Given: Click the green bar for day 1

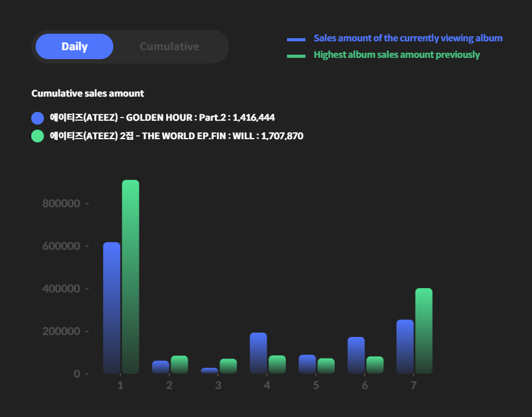Looking at the screenshot, I should [x=130, y=277].
